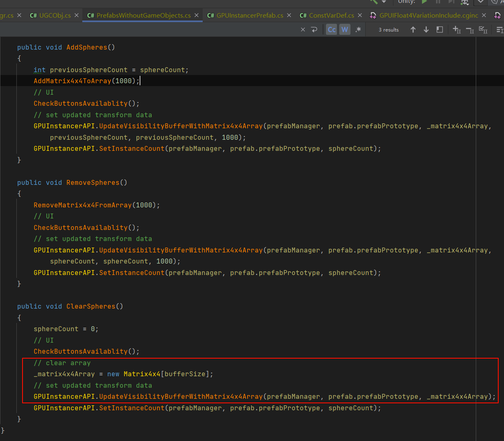Click the AddSpheres method name
Image resolution: width=504 pixels, height=441 pixels.
[x=86, y=47]
